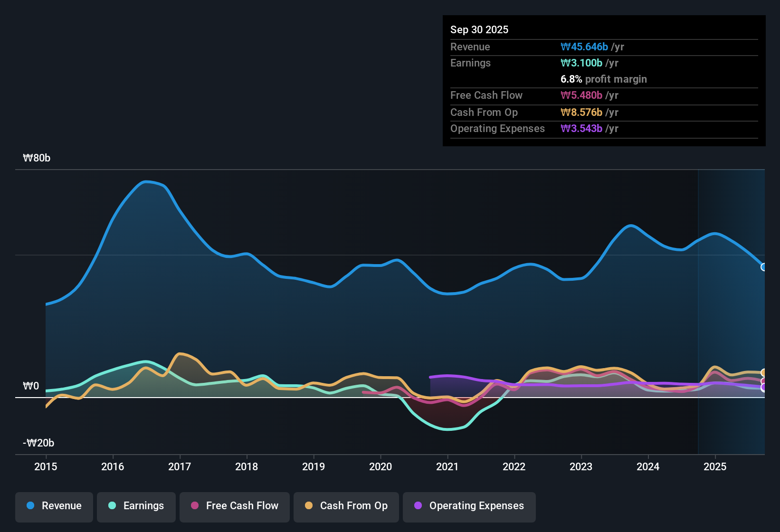This screenshot has height=532, width=780.
Task: Click the blue Revenue legend dot icon
Action: pyautogui.click(x=29, y=506)
